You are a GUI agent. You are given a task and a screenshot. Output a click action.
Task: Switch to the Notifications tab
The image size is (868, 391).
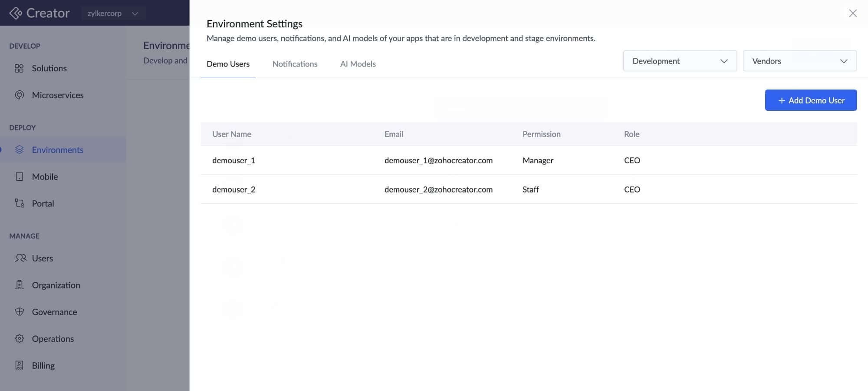click(295, 64)
